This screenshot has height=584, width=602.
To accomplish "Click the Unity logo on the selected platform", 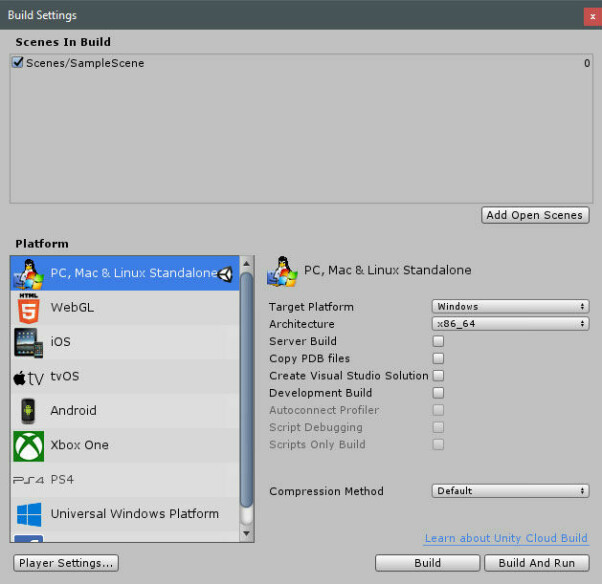I will click(x=225, y=274).
